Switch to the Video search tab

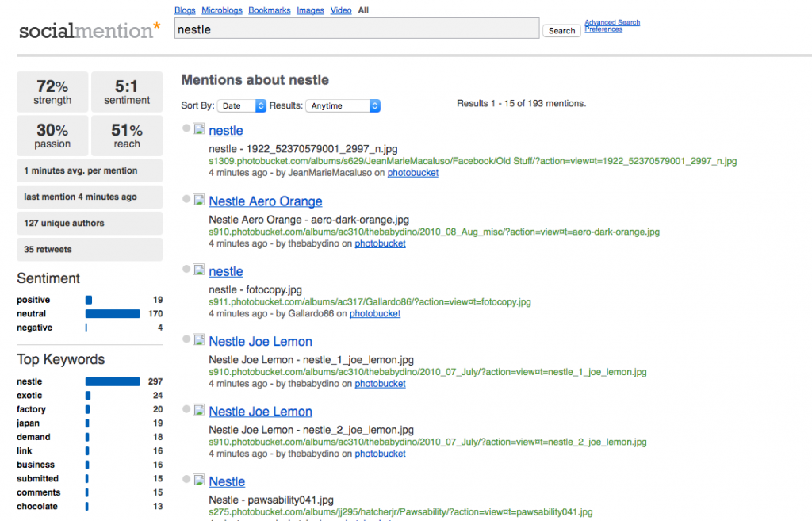tap(341, 10)
